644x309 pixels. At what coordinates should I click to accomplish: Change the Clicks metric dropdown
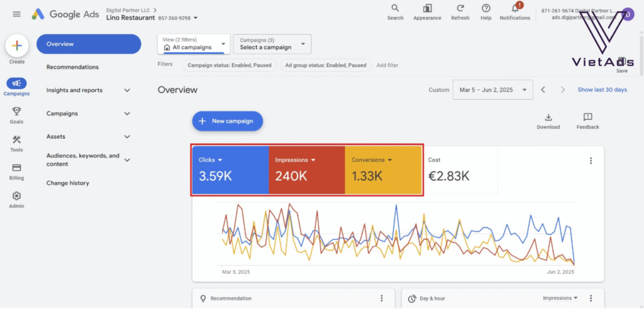(210, 160)
